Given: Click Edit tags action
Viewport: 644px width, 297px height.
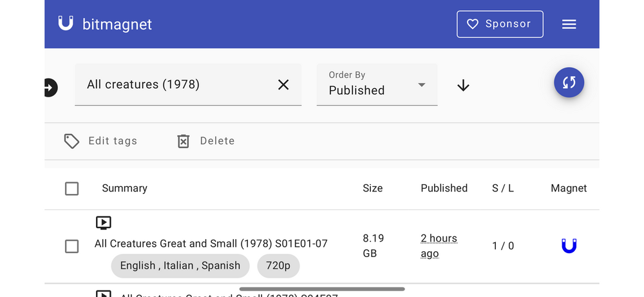Looking at the screenshot, I should point(100,141).
